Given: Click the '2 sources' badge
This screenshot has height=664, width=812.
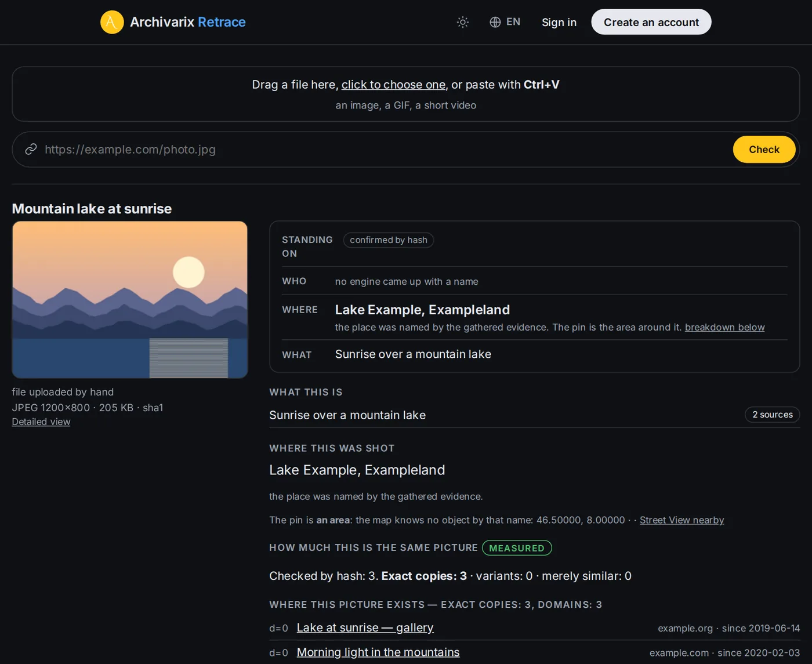Looking at the screenshot, I should coord(773,415).
